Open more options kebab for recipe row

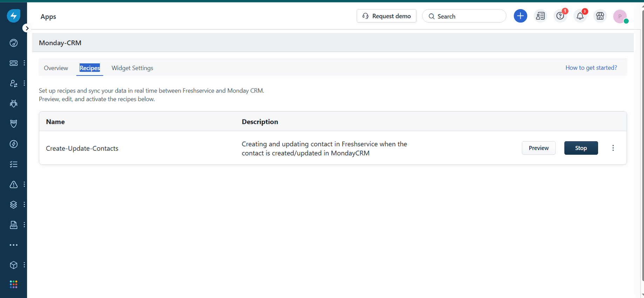point(613,148)
